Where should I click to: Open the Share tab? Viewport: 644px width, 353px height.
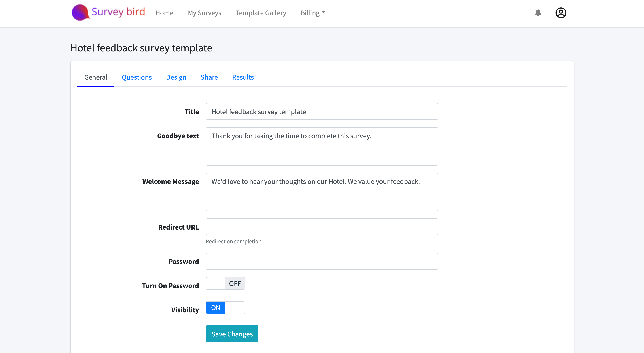[209, 77]
